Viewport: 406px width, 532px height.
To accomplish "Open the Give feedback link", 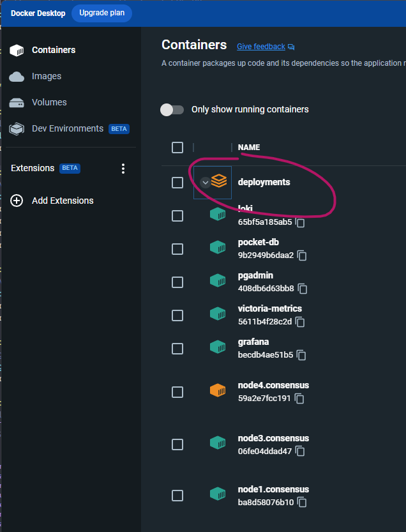I will pyautogui.click(x=260, y=46).
